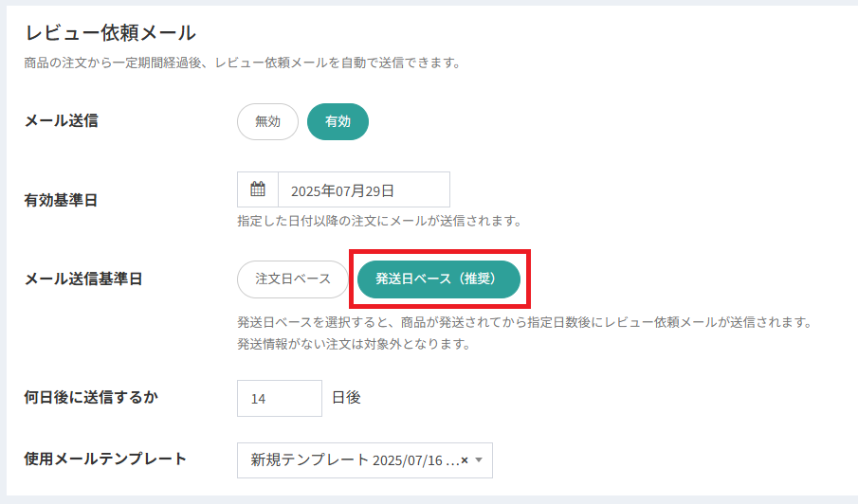
Task: Click the 何日後に送信するか label
Action: (x=90, y=397)
